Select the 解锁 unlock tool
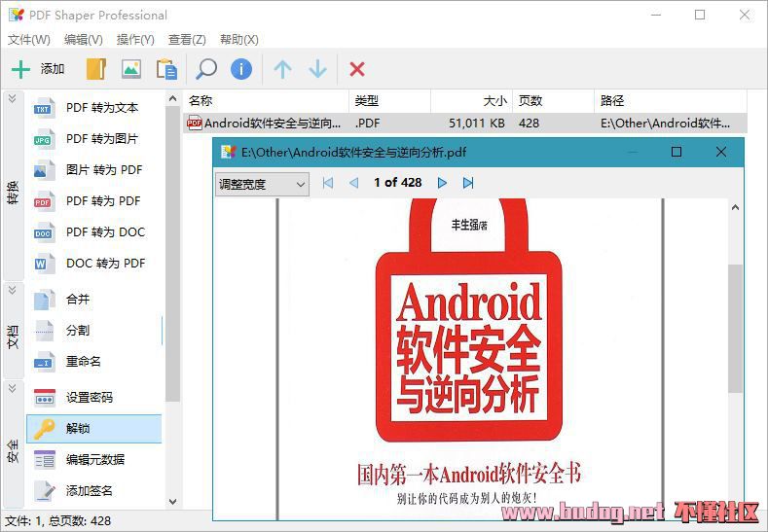 [x=94, y=428]
